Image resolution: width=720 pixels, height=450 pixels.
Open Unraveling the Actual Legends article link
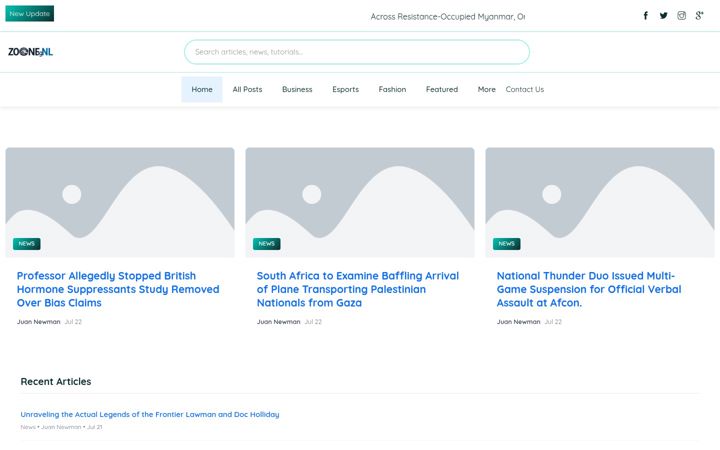150,415
